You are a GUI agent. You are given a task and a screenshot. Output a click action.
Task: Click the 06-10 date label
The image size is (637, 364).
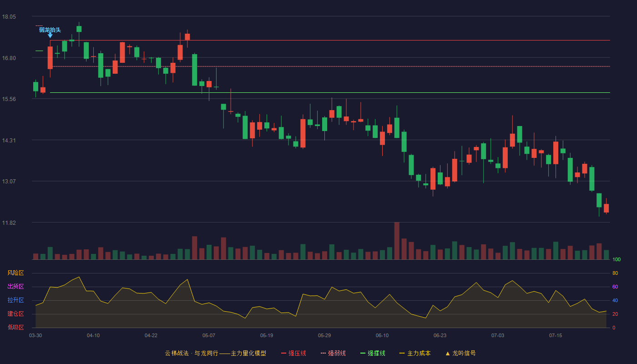tap(382, 335)
